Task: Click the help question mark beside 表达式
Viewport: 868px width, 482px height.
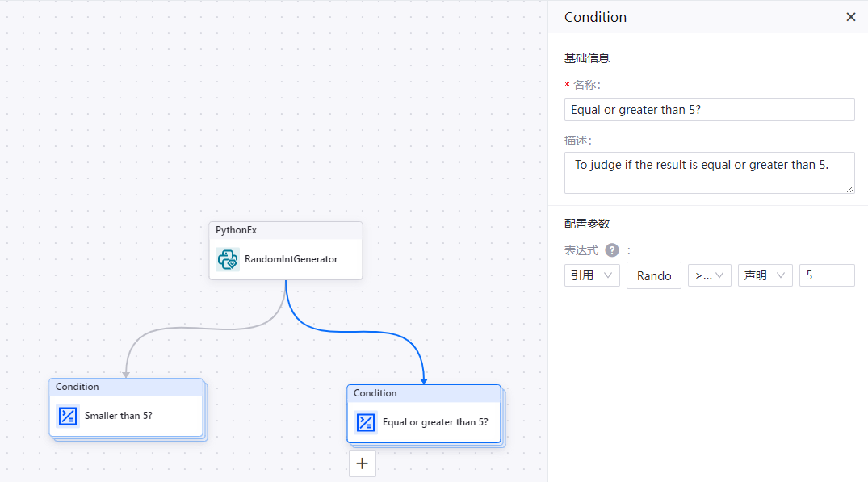Action: click(x=612, y=250)
